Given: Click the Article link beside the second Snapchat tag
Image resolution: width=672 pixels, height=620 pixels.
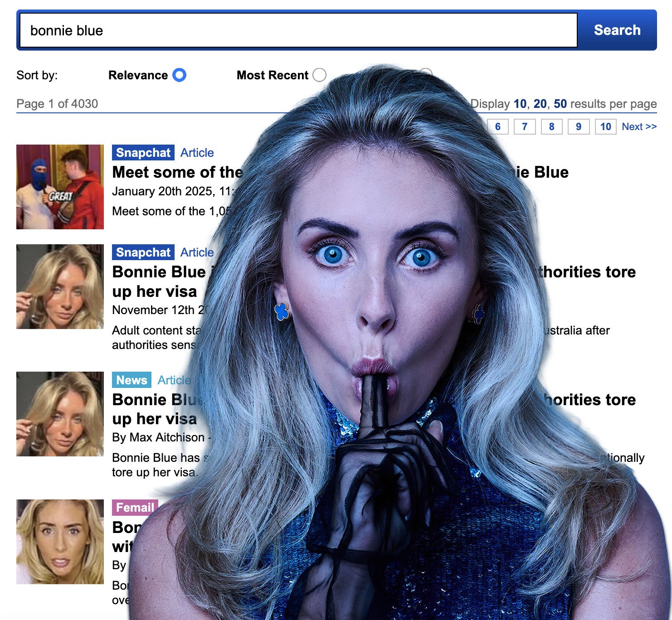Looking at the screenshot, I should [x=197, y=252].
